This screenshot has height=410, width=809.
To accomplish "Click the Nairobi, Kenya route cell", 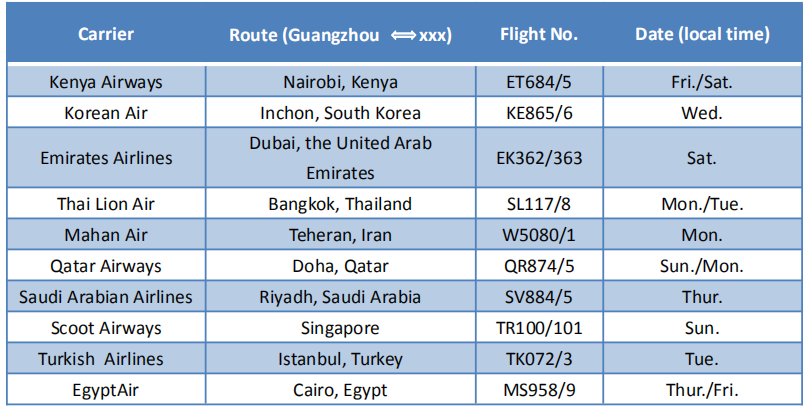I will [x=340, y=82].
